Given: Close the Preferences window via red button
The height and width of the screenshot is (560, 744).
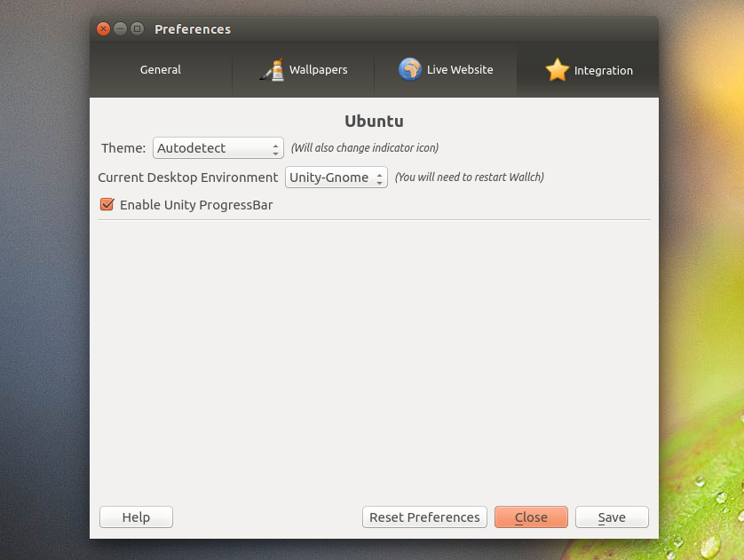Looking at the screenshot, I should pyautogui.click(x=103, y=29).
